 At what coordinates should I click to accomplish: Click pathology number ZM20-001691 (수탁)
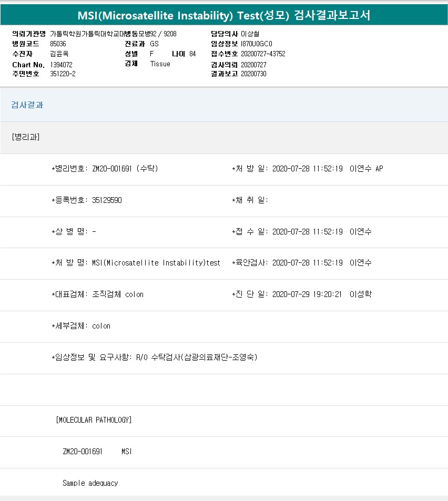coord(125,168)
